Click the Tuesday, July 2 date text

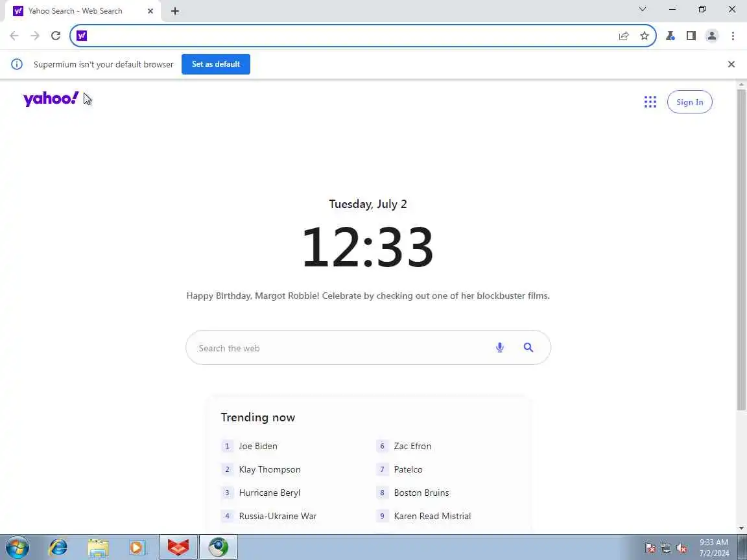368,204
